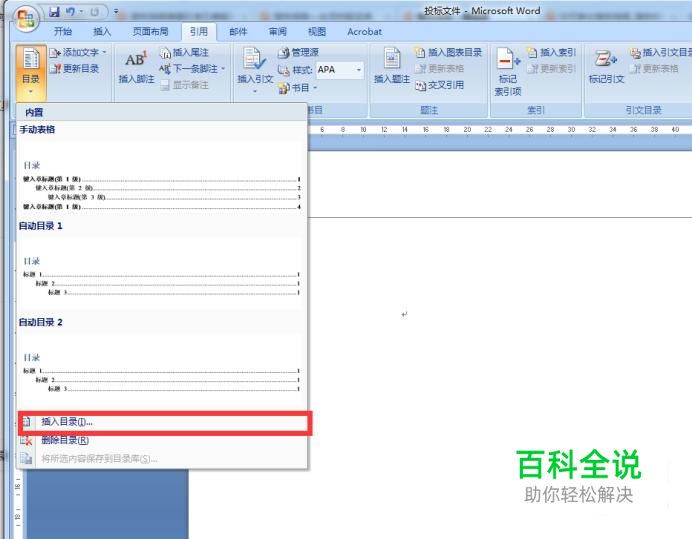Select the 引用 ribbon tab
The height and width of the screenshot is (539, 692).
pyautogui.click(x=199, y=31)
